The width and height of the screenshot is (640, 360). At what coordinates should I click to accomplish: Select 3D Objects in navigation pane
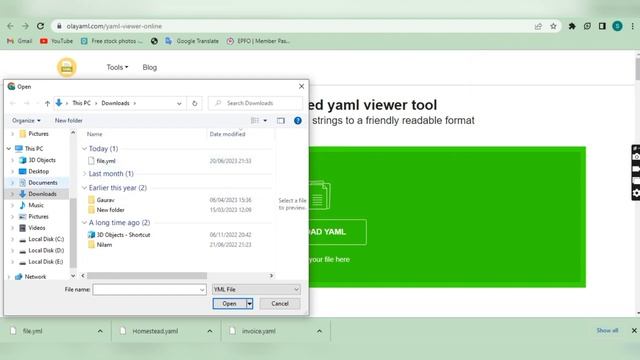(42, 160)
